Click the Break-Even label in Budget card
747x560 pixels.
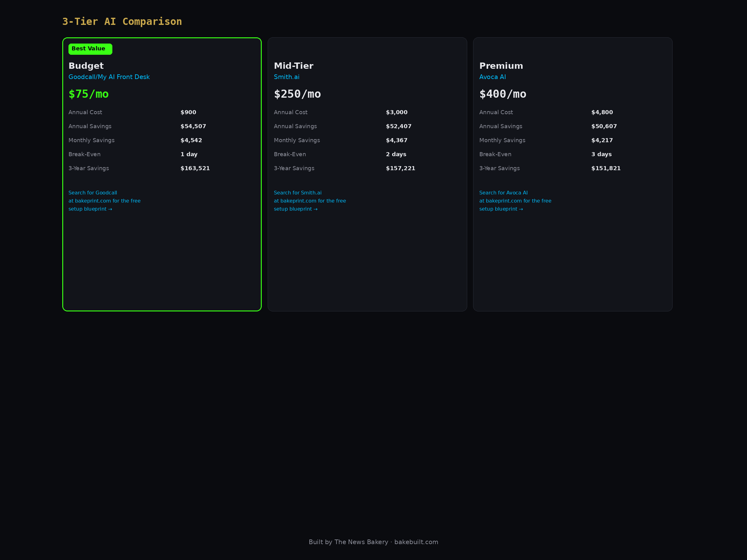[x=84, y=154]
